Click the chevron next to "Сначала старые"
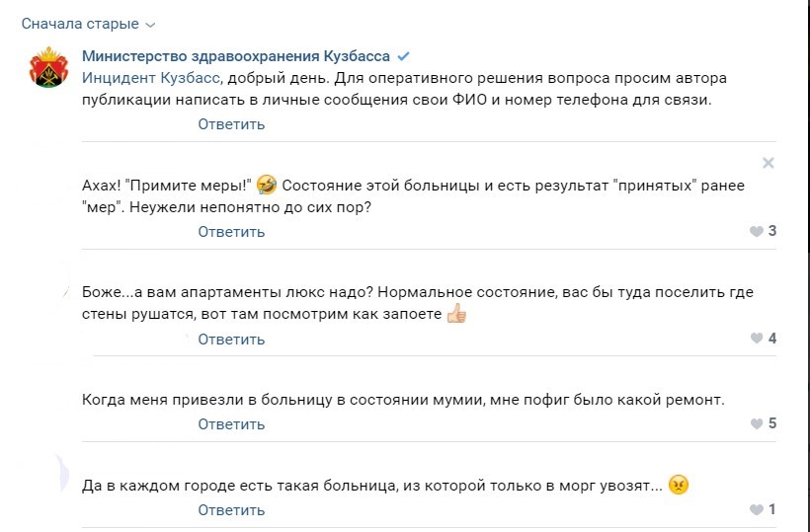Image resolution: width=810 pixels, height=532 pixels. pyautogui.click(x=150, y=25)
